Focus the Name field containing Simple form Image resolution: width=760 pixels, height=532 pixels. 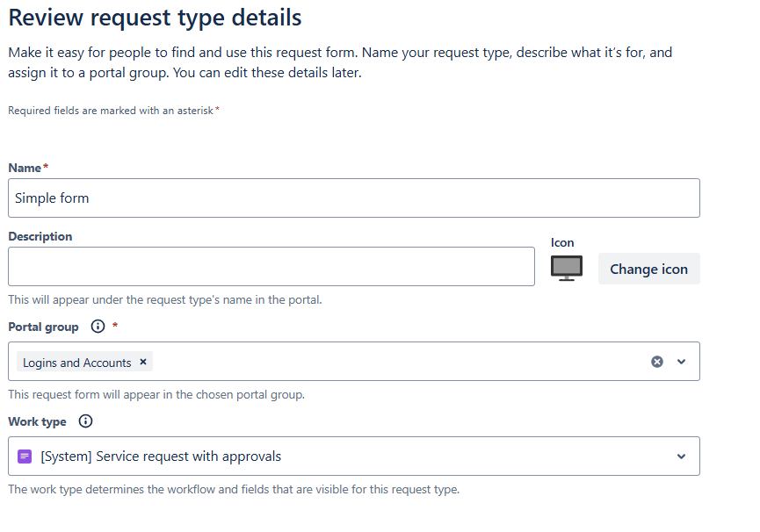point(354,198)
